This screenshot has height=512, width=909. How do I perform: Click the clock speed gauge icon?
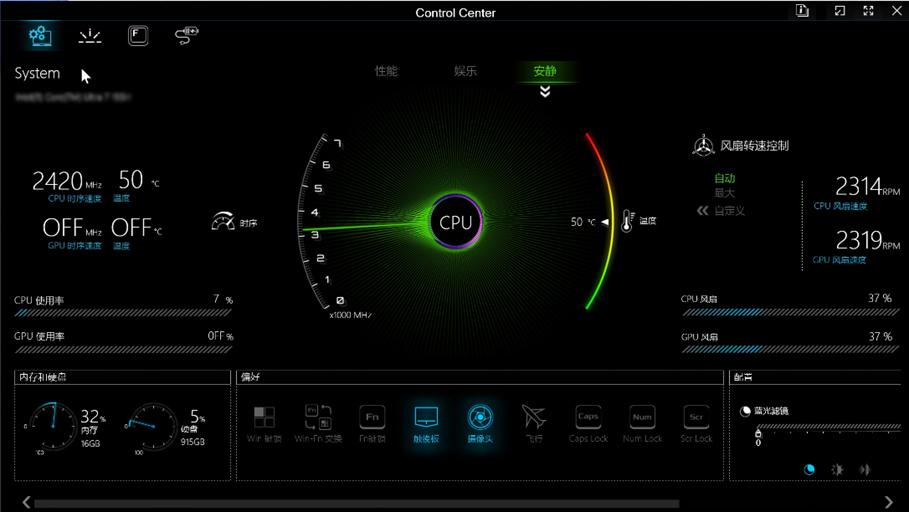point(223,222)
